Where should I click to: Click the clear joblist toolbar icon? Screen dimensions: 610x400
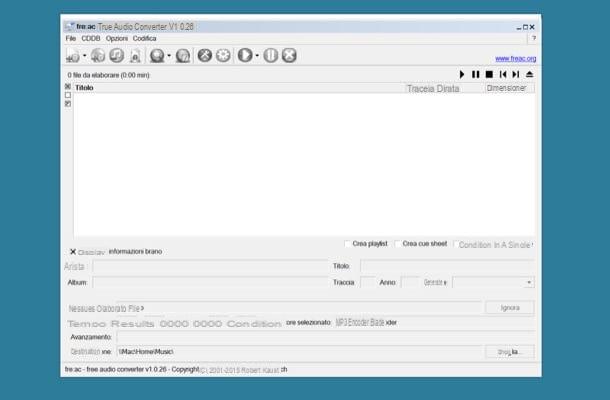[135, 56]
